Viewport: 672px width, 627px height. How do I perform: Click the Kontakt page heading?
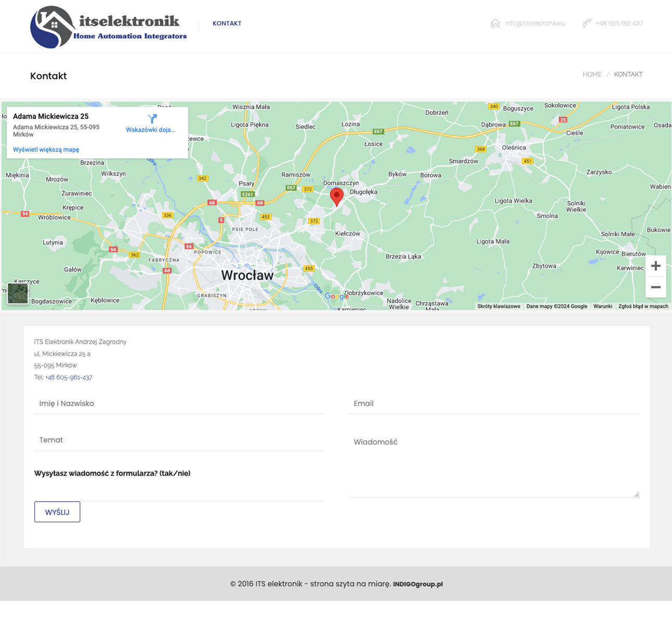[x=48, y=76]
